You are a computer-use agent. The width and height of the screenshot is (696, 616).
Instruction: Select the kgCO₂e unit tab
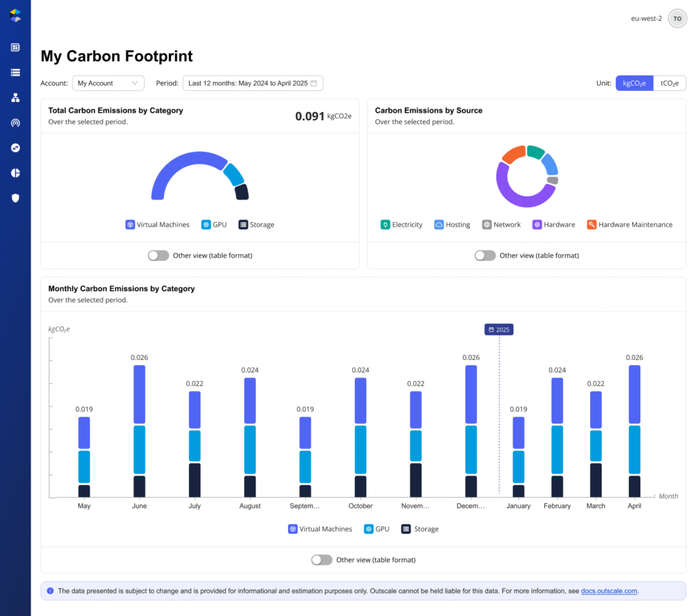[x=634, y=83]
